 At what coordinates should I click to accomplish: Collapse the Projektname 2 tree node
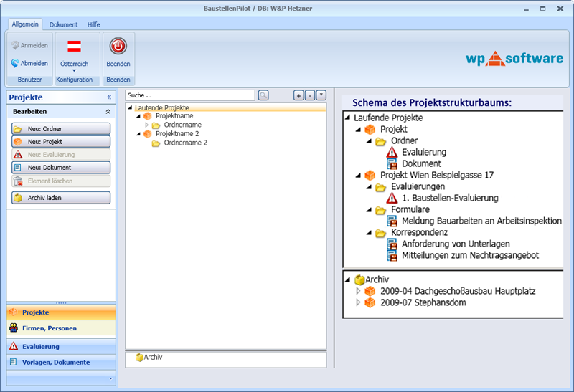tap(138, 134)
